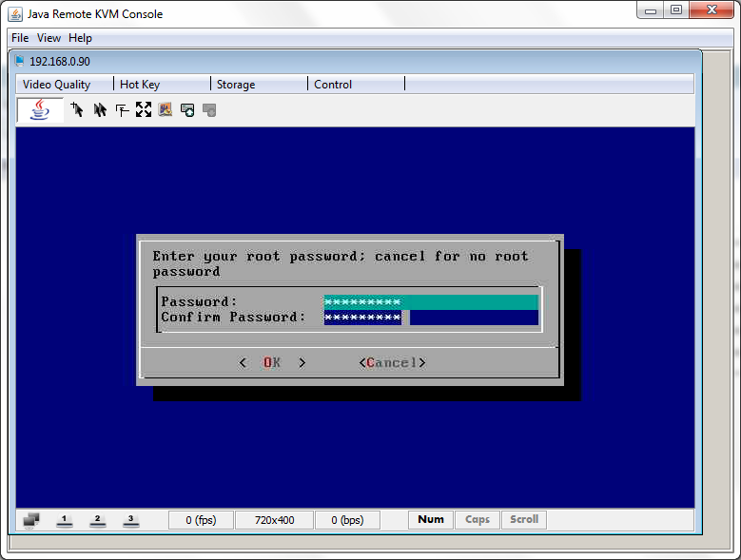The height and width of the screenshot is (560, 741).
Task: Open the Storage dropdown menu
Action: pyautogui.click(x=235, y=85)
